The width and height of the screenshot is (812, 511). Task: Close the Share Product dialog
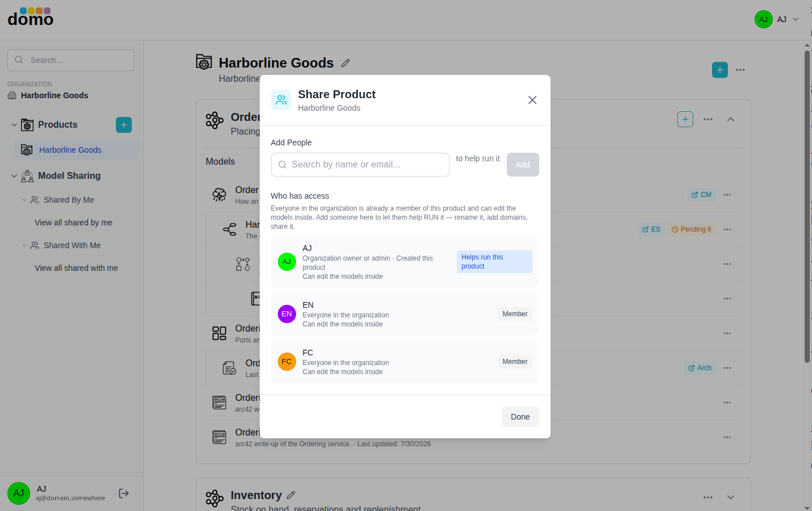click(x=532, y=100)
